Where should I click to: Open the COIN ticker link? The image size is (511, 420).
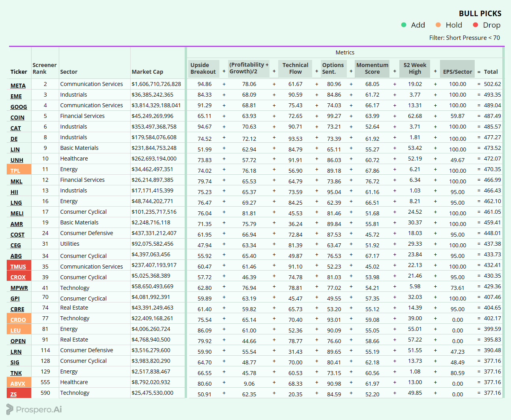(17, 118)
